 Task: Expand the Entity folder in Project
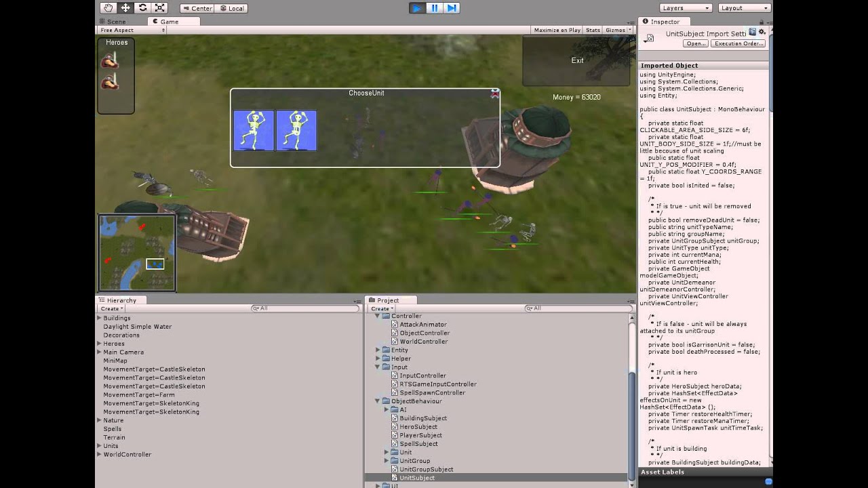pyautogui.click(x=378, y=350)
